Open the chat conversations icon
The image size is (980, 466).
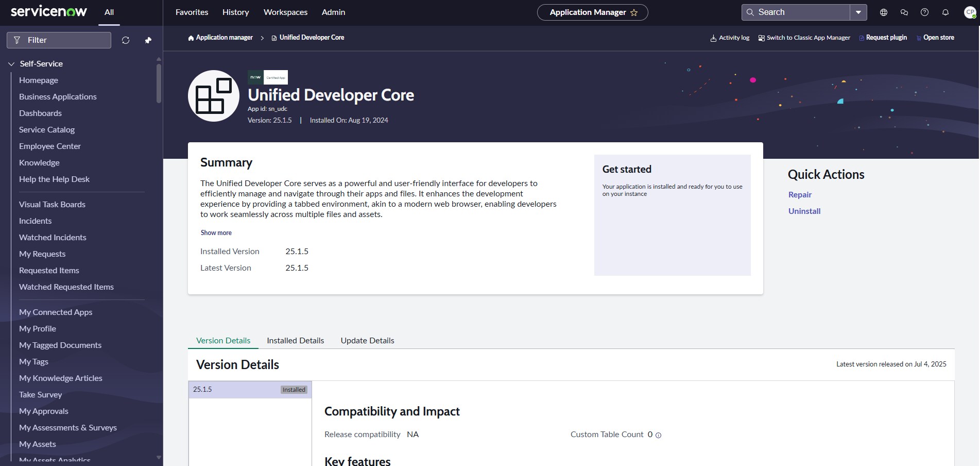pyautogui.click(x=904, y=12)
